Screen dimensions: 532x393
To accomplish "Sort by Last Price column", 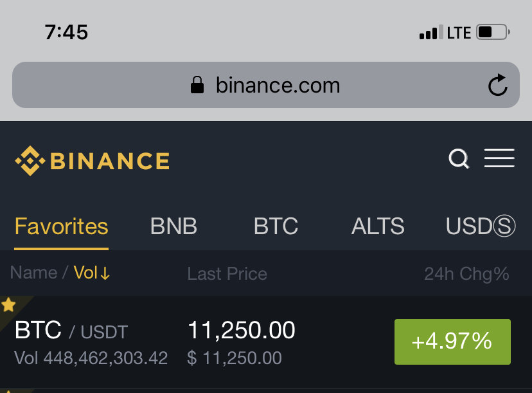I will point(227,274).
